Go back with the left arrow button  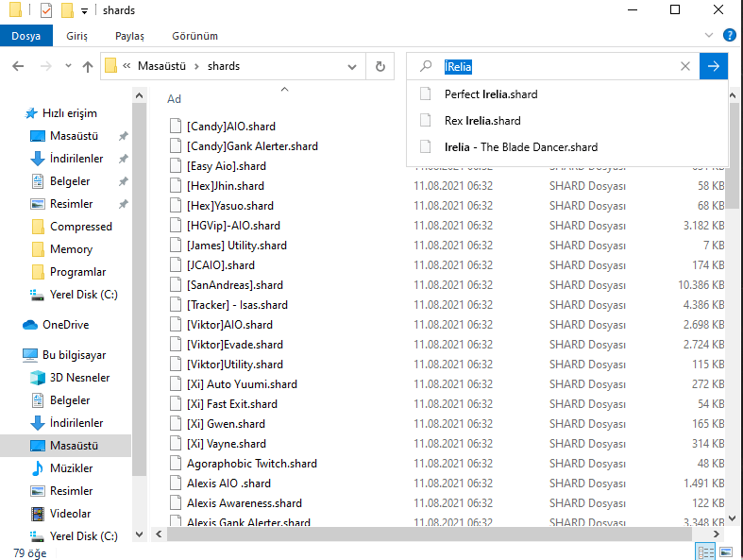click(x=18, y=66)
